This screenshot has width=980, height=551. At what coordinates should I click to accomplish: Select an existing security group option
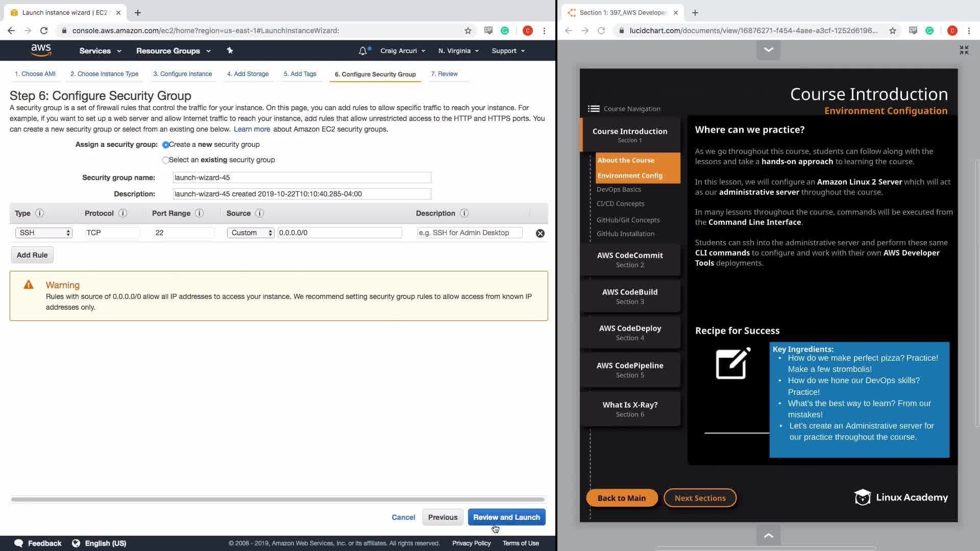[x=165, y=160]
